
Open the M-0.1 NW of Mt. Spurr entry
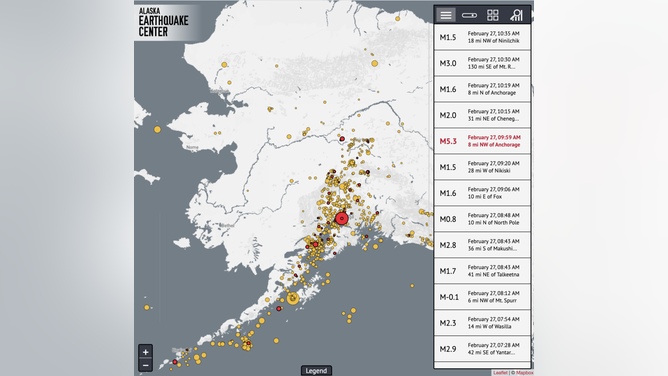pyautogui.click(x=482, y=297)
